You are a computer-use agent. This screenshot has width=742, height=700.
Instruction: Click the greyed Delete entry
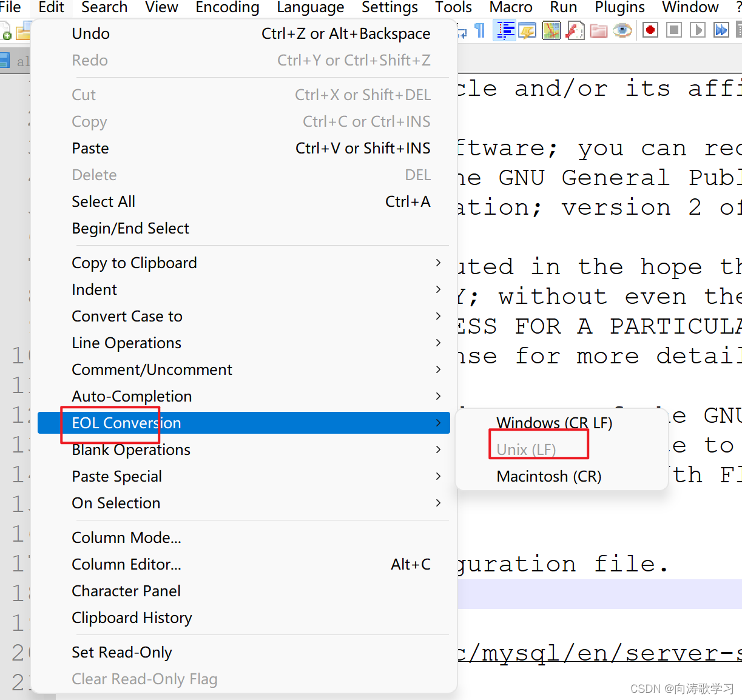click(x=244, y=175)
